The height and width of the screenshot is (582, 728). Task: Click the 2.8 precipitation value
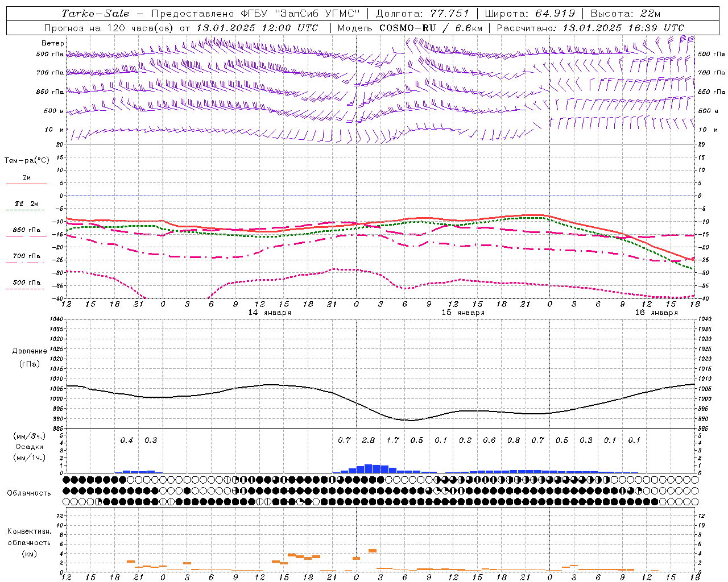point(369,440)
